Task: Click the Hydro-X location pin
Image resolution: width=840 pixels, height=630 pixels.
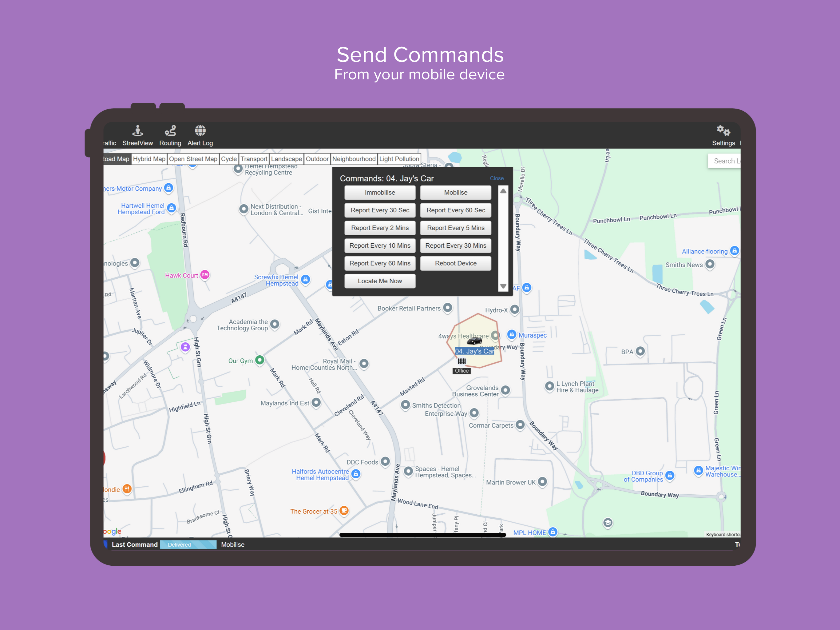Action: pyautogui.click(x=515, y=309)
